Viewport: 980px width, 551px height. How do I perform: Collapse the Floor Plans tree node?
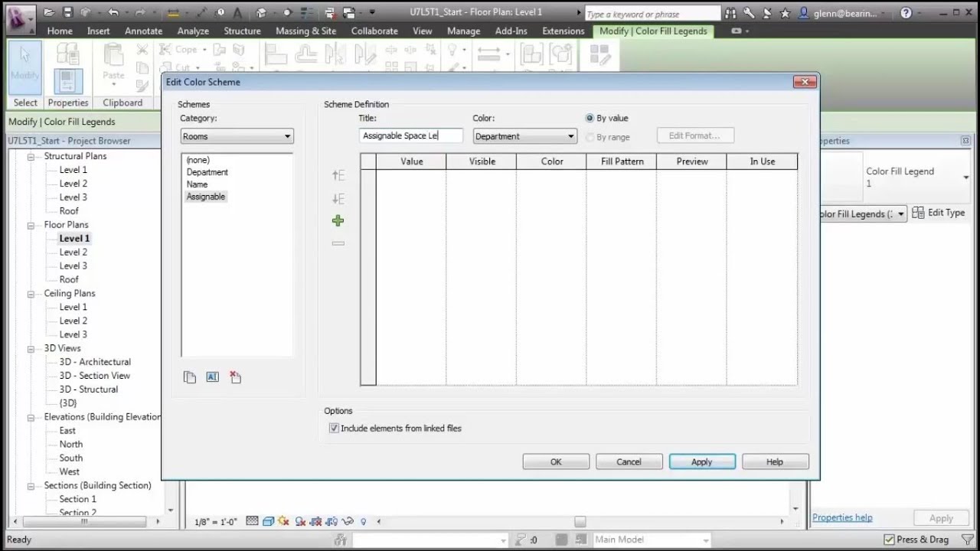click(31, 224)
